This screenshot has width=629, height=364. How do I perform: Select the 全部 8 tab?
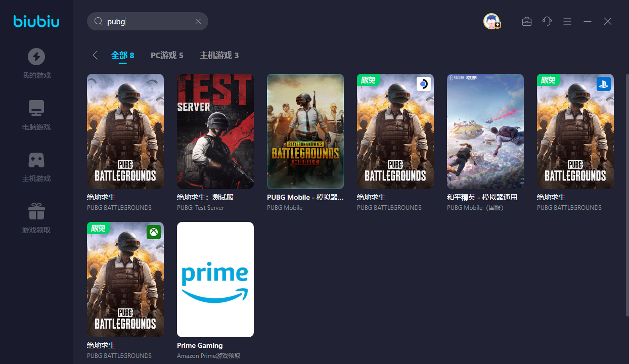tap(123, 55)
